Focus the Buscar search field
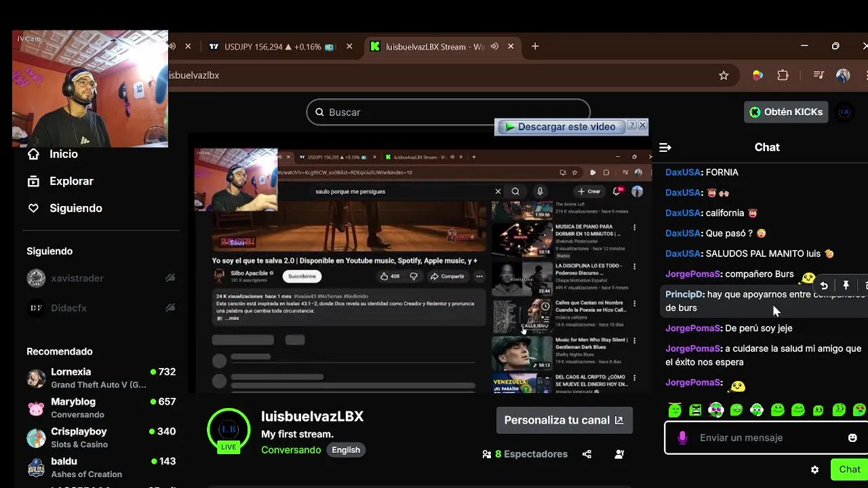This screenshot has height=488, width=868. pos(448,112)
